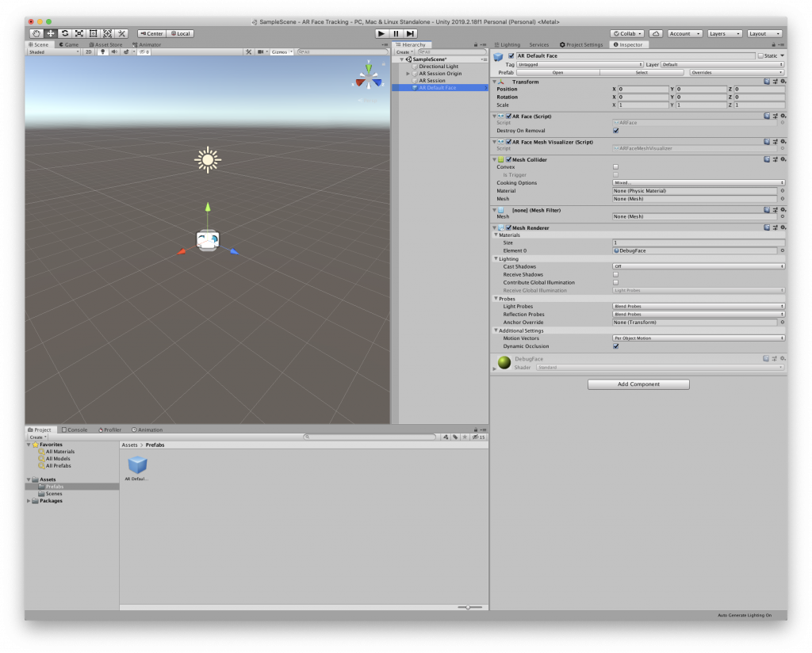Open the cloud services icon
This screenshot has width=812, height=653.
(x=656, y=33)
